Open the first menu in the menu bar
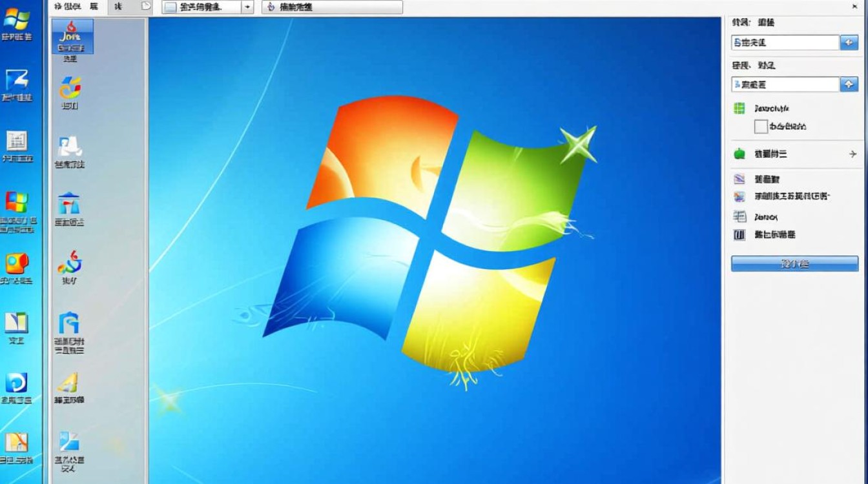This screenshot has height=484, width=868. tap(63, 6)
